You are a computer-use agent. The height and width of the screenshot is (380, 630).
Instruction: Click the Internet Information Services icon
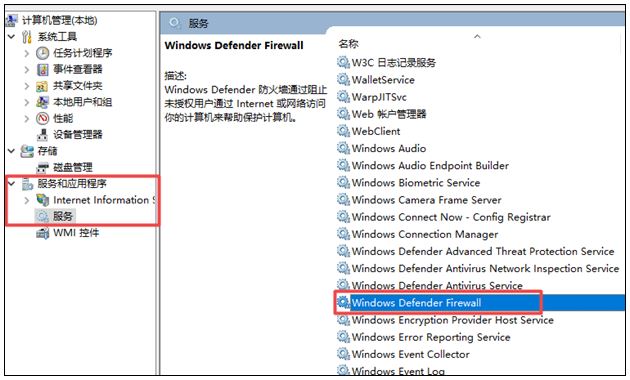point(43,200)
